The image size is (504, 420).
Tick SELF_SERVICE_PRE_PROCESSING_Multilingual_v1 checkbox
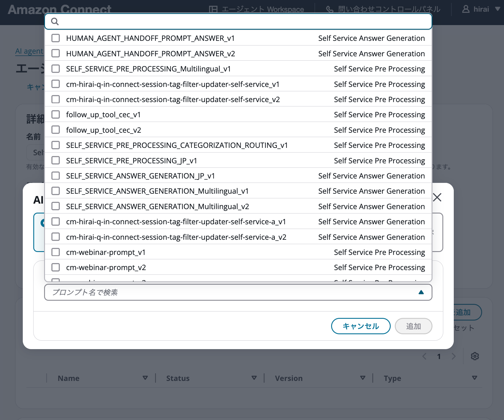(x=55, y=69)
